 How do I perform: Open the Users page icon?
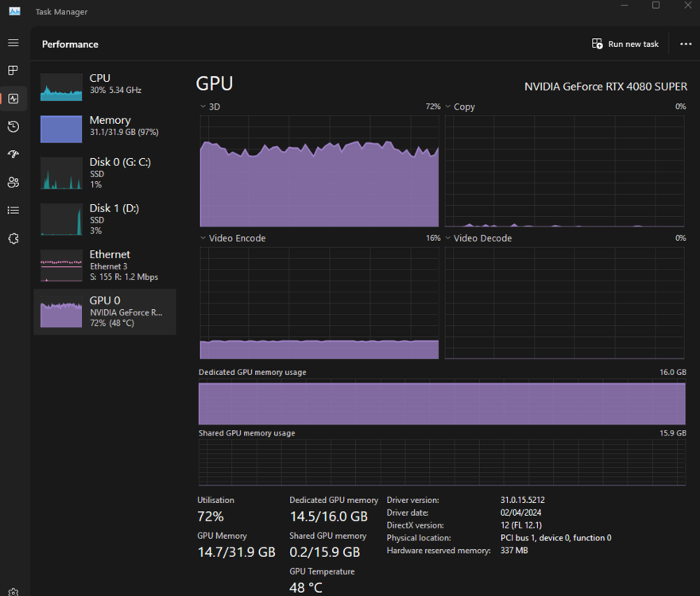coord(13,182)
